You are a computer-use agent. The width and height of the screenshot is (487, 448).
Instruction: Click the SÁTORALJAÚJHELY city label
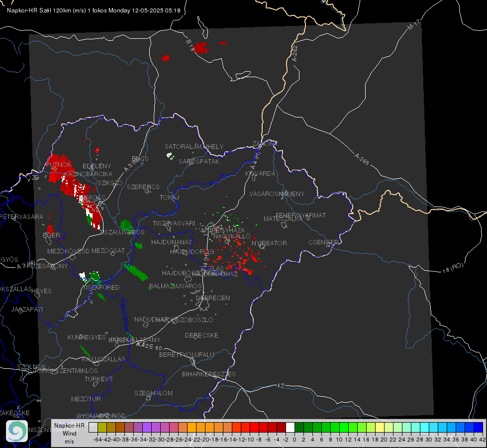pyautogui.click(x=194, y=146)
